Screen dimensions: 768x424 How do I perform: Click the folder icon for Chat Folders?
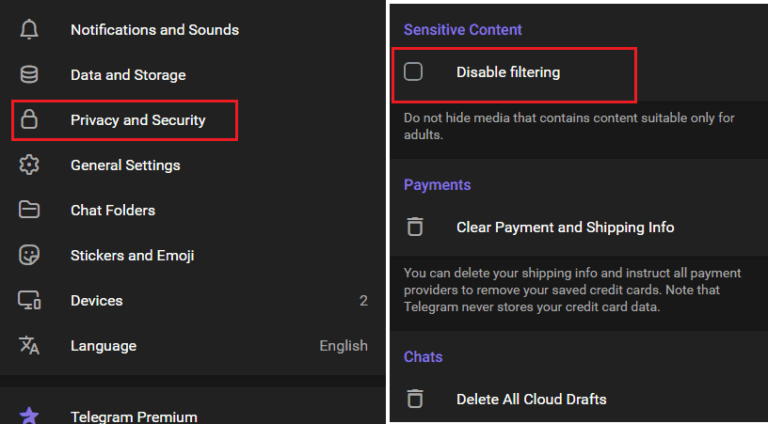pyautogui.click(x=29, y=210)
